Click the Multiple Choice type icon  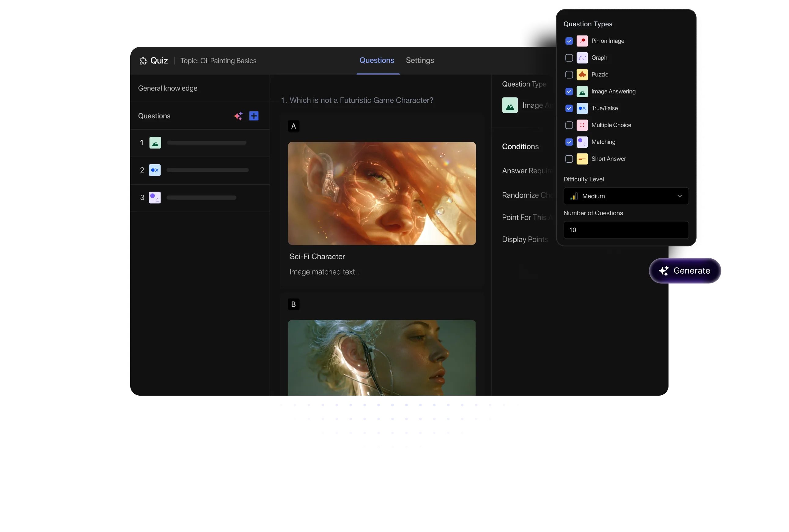click(582, 125)
